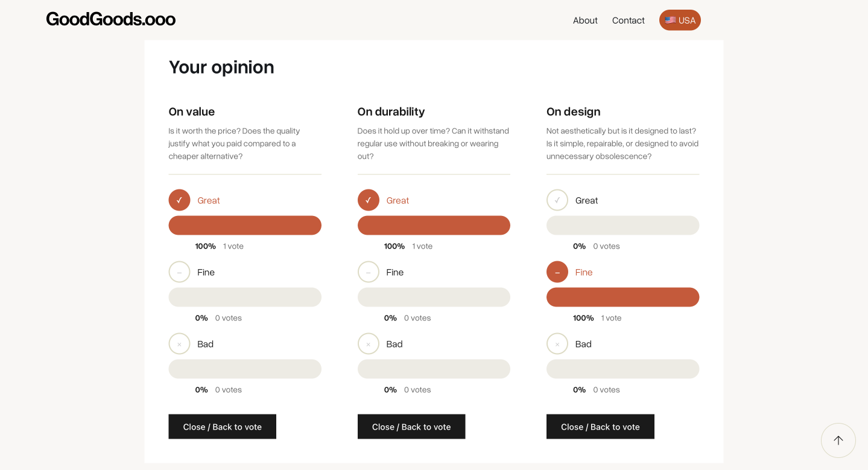868x470 pixels.
Task: Click the Bad cross icon under On value
Action: [179, 343]
